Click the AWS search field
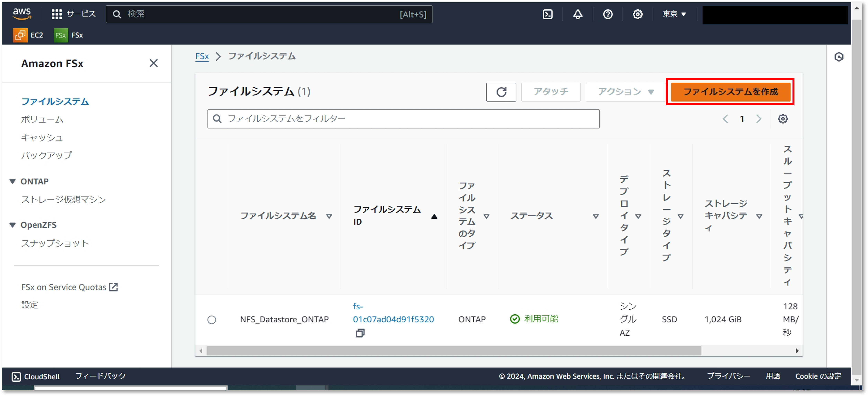 coord(269,14)
